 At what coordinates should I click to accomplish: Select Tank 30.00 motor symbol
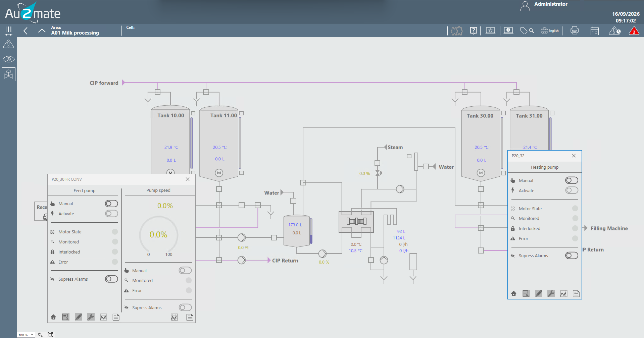481,173
